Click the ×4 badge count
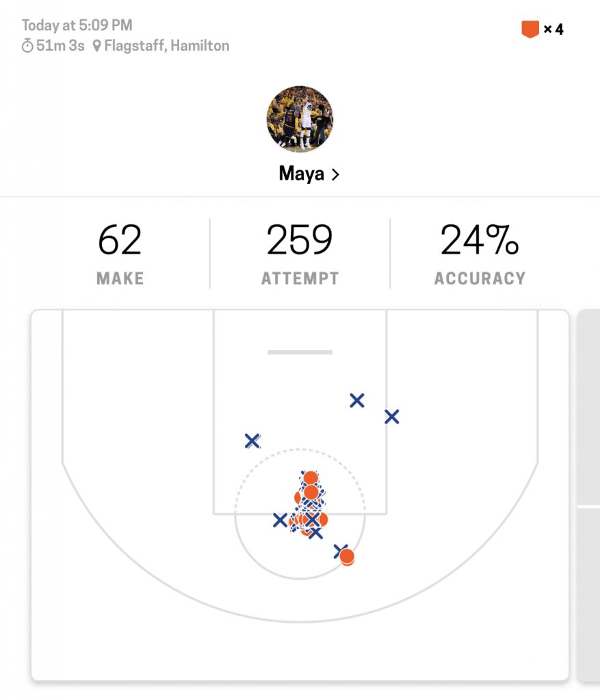 553,29
